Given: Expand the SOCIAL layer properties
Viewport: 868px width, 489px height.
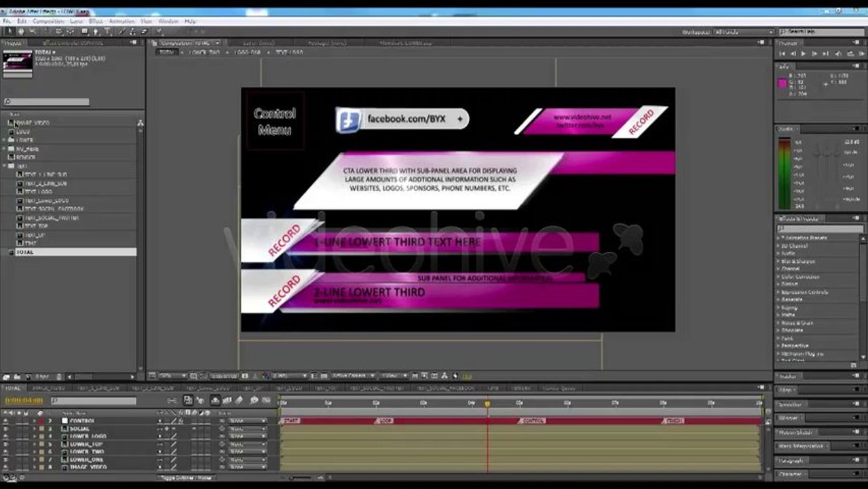Looking at the screenshot, I should click(x=34, y=429).
